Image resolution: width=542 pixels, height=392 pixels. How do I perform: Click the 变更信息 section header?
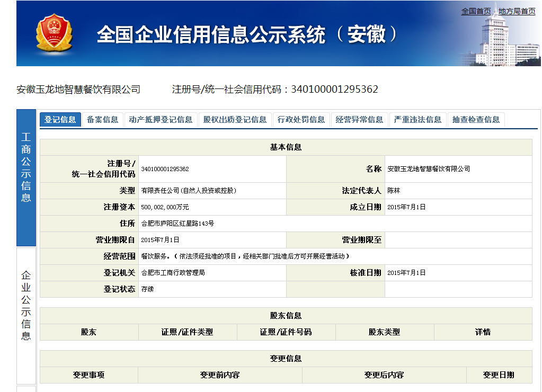click(286, 358)
